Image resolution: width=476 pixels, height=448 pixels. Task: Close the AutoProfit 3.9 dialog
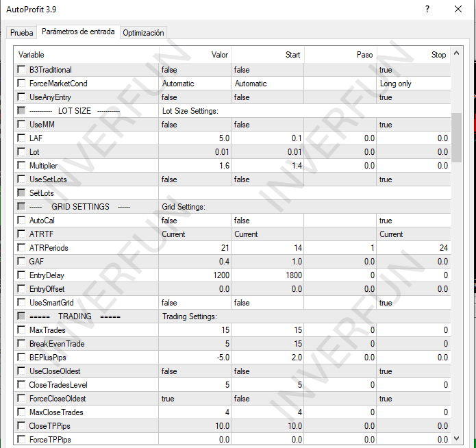click(x=458, y=9)
